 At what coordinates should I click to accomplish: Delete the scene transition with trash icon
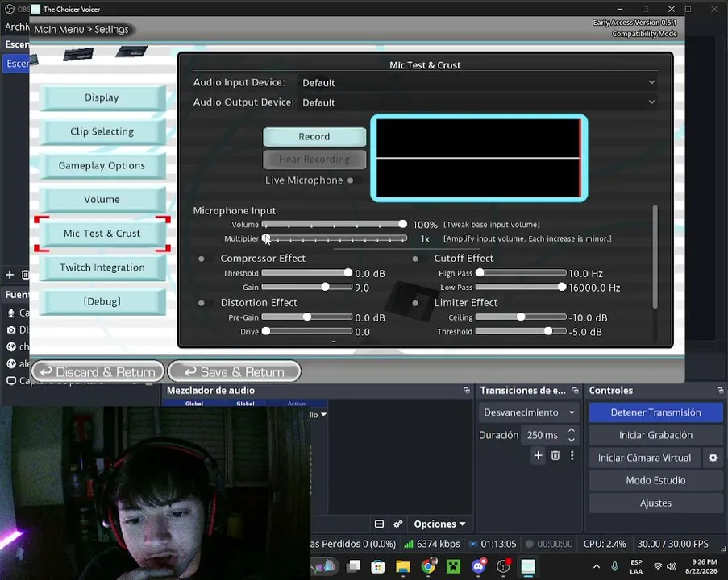[555, 456]
